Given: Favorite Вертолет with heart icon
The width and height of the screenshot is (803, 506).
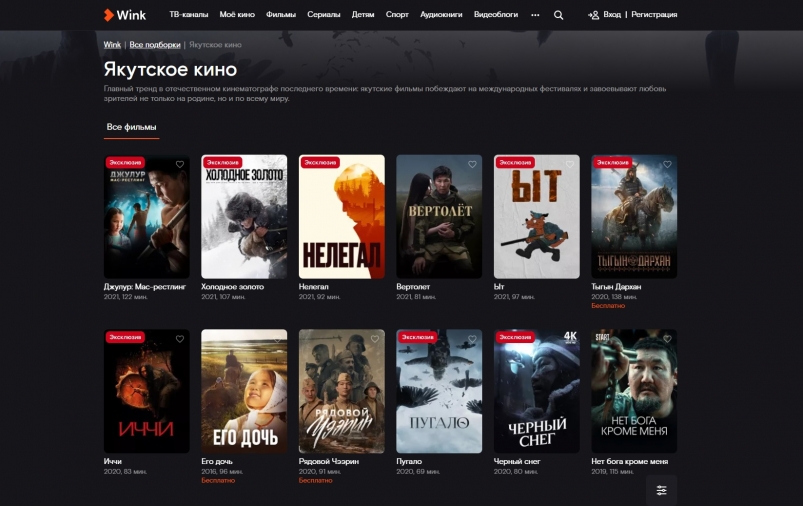Looking at the screenshot, I should (x=472, y=164).
